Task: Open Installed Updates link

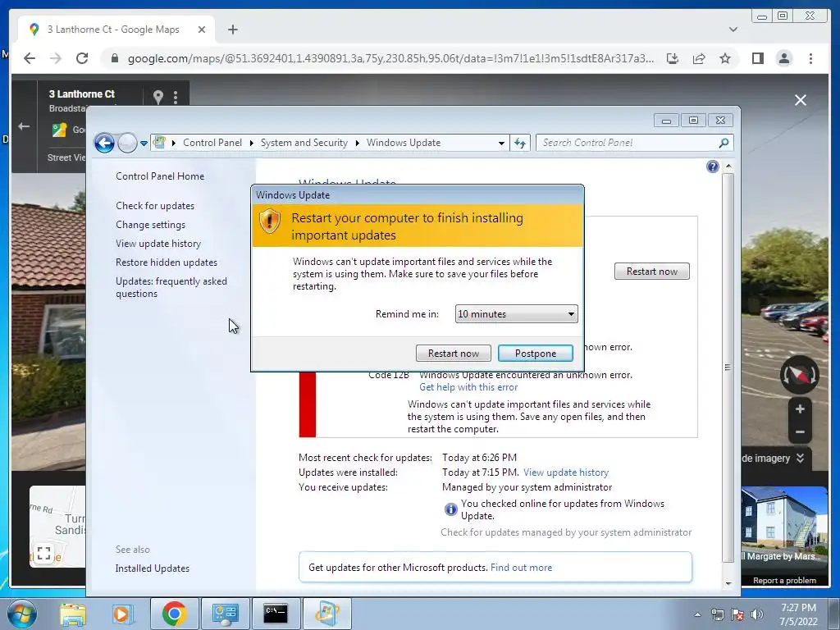Action: [x=152, y=568]
